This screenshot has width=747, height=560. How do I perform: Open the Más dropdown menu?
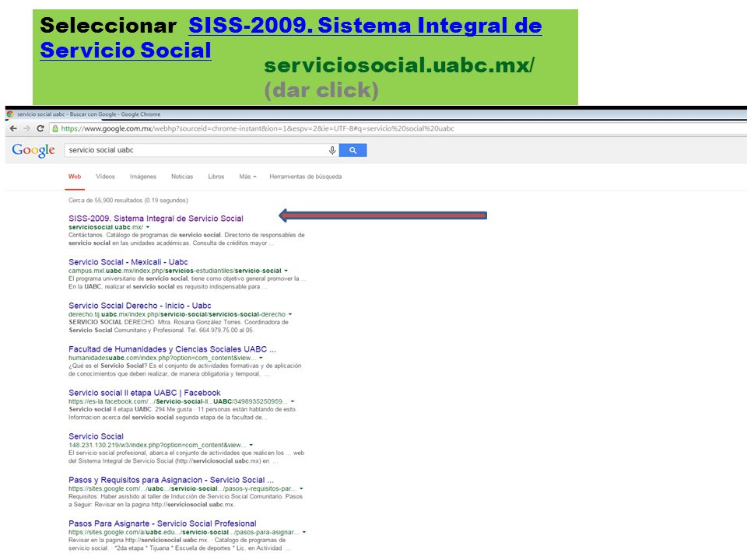click(x=247, y=177)
